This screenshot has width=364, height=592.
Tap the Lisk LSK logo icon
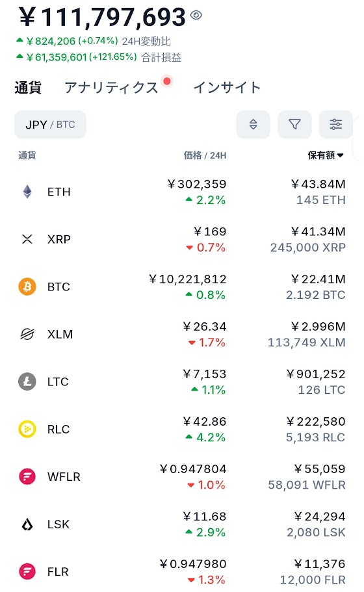[27, 524]
